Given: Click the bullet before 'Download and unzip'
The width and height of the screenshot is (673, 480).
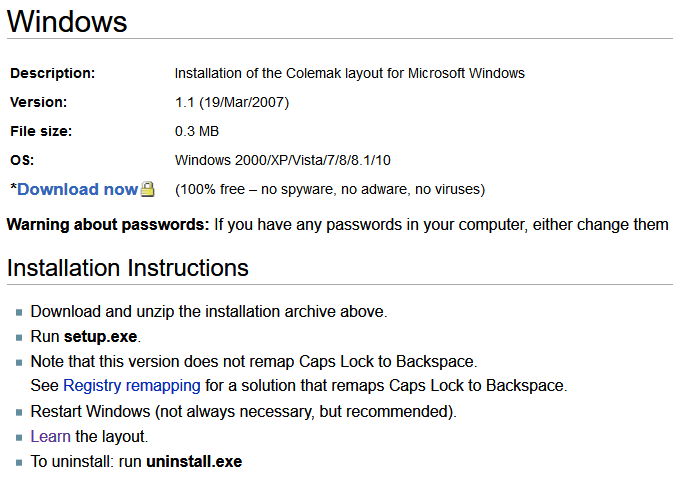Looking at the screenshot, I should pyautogui.click(x=19, y=312).
